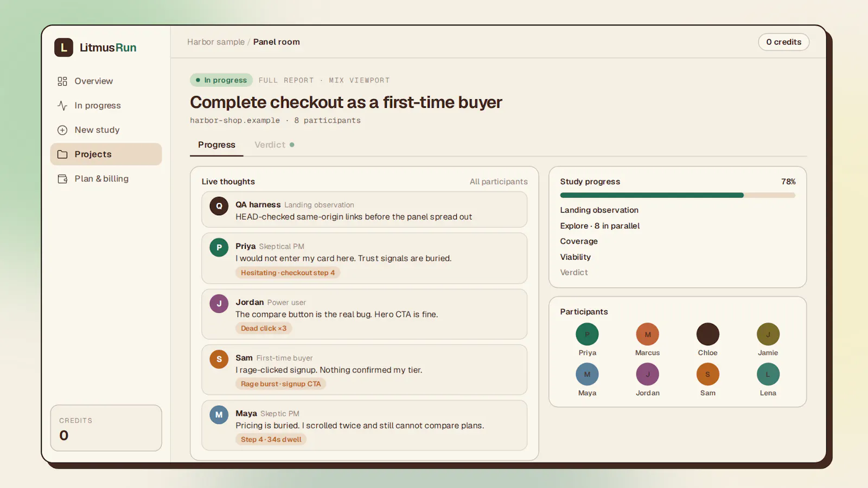
Task: Open the All participants filter
Action: [499, 182]
